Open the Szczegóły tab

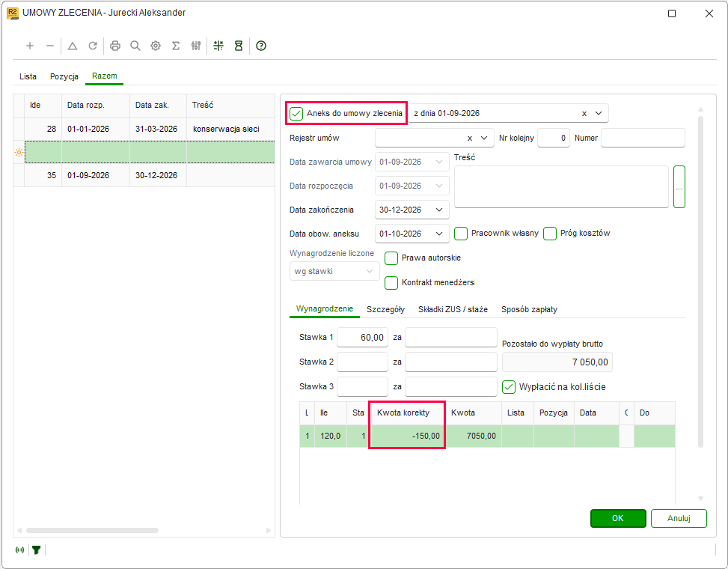click(x=385, y=309)
